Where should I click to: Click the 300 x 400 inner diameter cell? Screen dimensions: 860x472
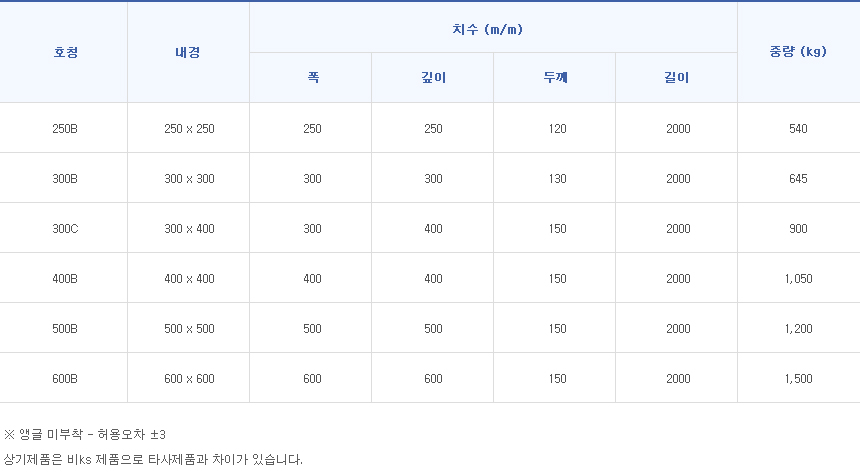pos(189,229)
